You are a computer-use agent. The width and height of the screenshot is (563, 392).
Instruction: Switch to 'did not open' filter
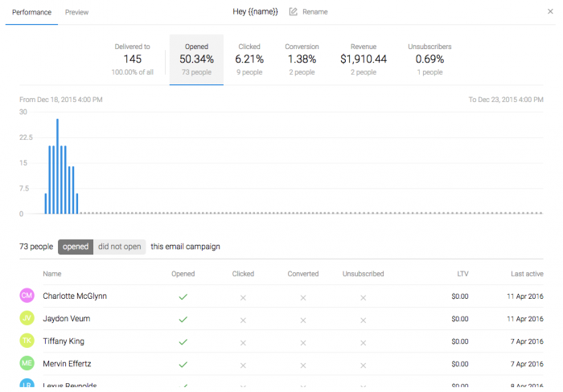coord(120,247)
